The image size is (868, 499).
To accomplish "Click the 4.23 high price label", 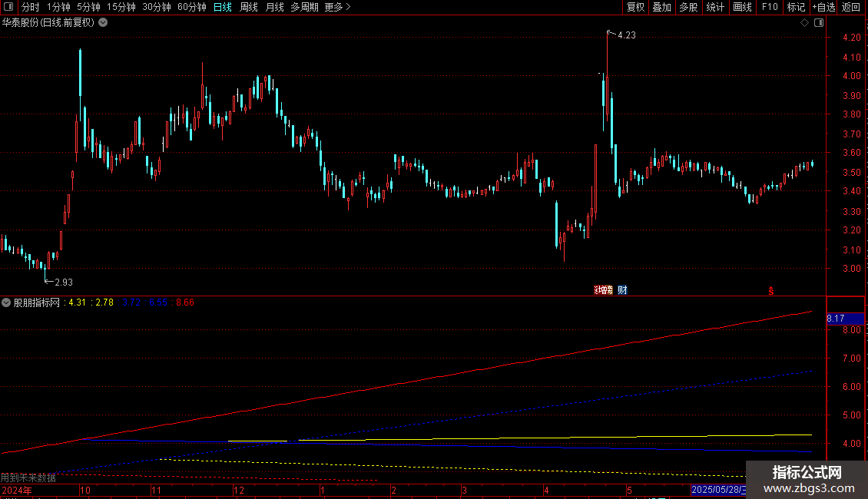I will 627,35.
